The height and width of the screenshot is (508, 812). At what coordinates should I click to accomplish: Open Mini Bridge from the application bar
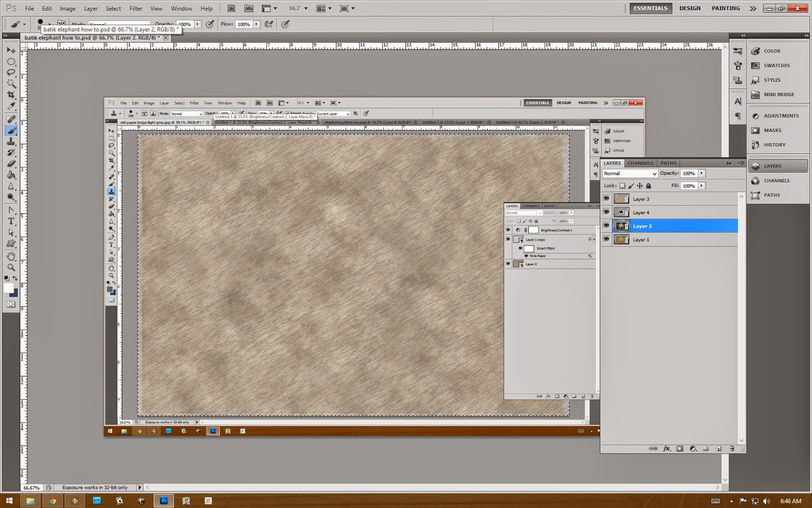[x=249, y=9]
